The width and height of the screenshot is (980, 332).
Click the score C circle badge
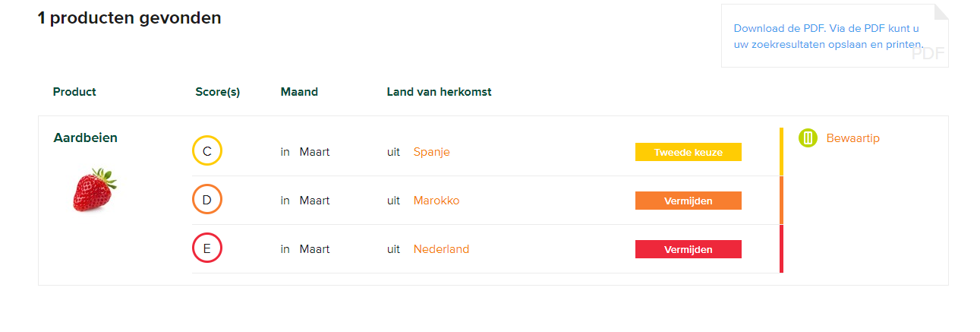click(x=207, y=151)
